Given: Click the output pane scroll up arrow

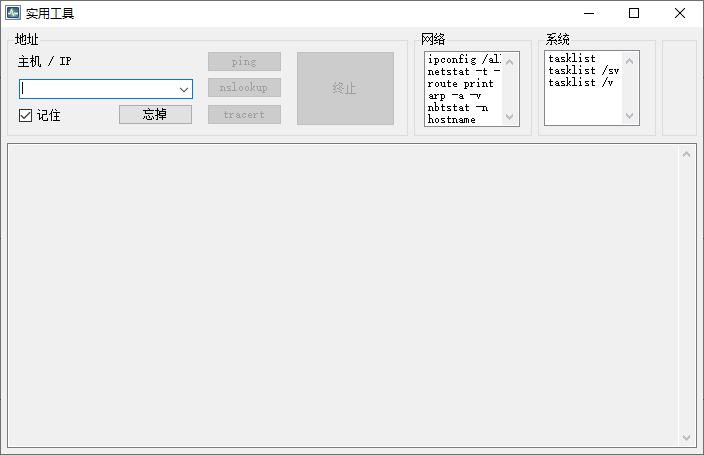Looking at the screenshot, I should [x=686, y=155].
